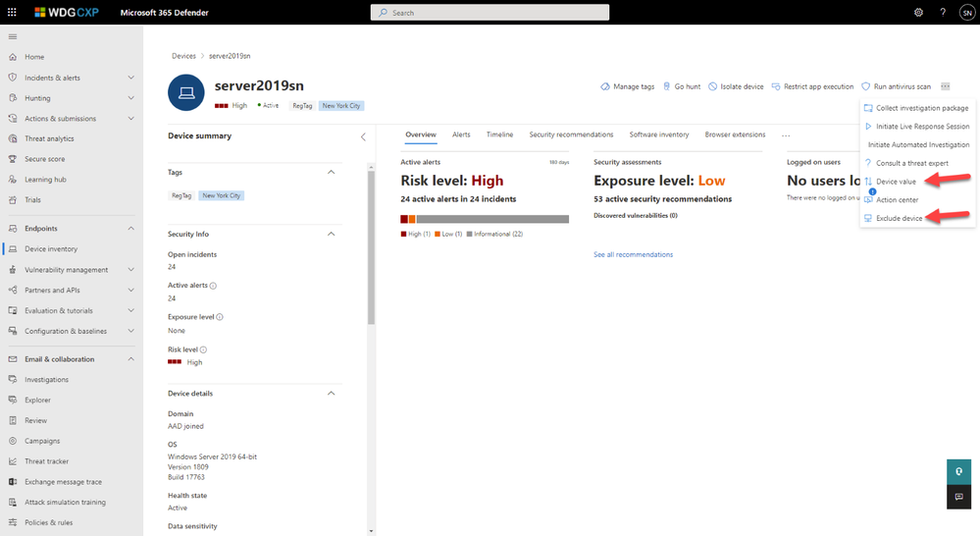Open the black chat feedback widget
This screenshot has height=536, width=980.
958,497
